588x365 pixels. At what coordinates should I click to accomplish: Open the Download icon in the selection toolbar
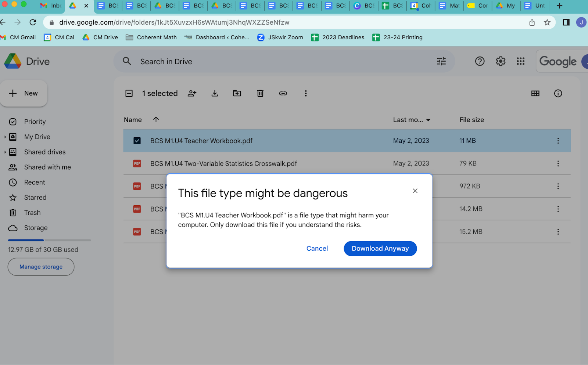215,93
